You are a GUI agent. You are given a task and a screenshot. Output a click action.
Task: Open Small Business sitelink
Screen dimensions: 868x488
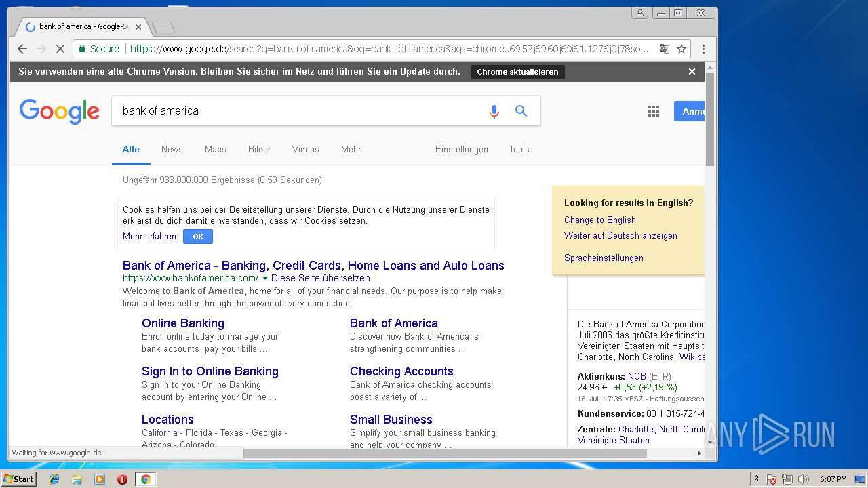tap(391, 420)
